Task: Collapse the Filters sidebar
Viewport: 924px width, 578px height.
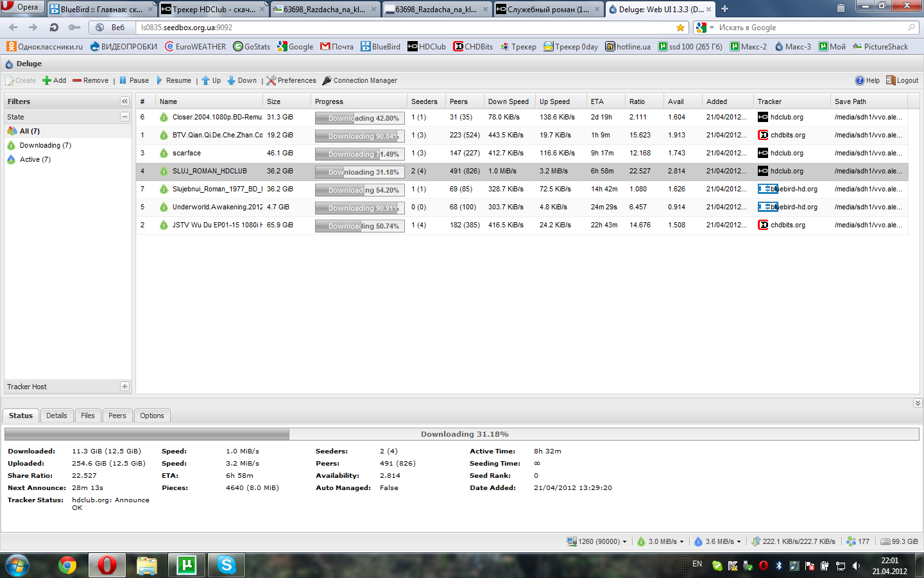Action: (x=124, y=101)
